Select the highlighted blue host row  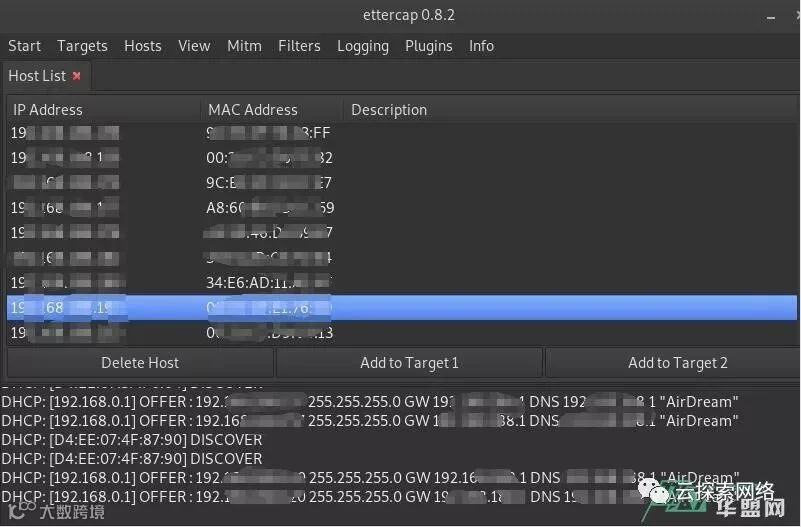[402, 307]
